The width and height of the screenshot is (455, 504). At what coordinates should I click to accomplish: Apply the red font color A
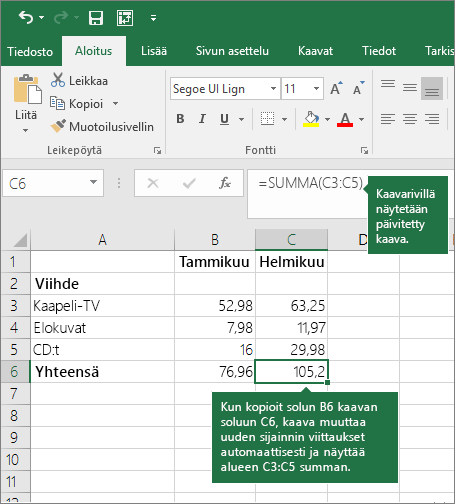(345, 119)
